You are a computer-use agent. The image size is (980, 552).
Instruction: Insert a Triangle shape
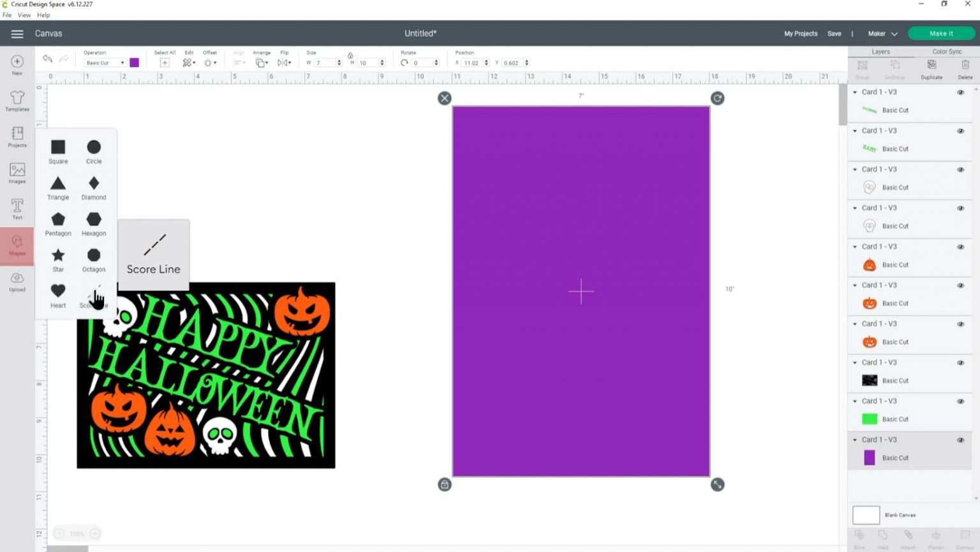(x=58, y=188)
